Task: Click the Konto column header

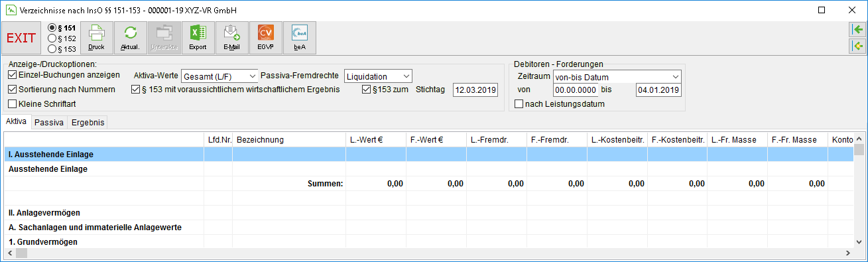Action: (x=841, y=139)
